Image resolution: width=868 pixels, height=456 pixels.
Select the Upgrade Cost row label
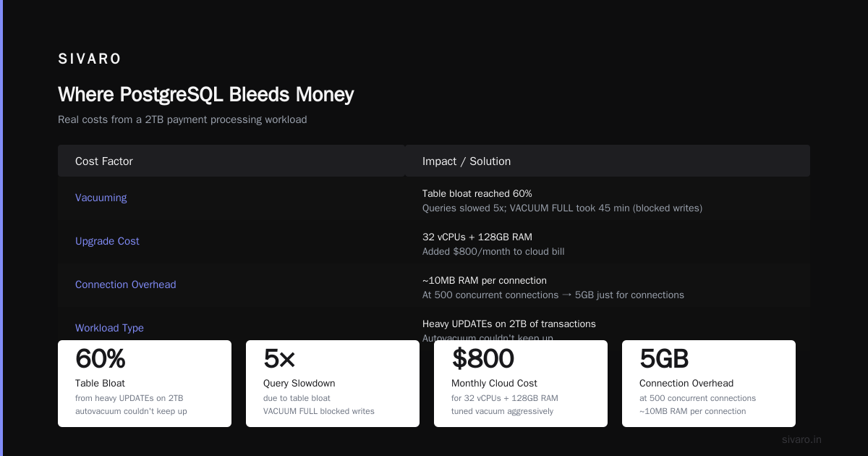pos(107,241)
